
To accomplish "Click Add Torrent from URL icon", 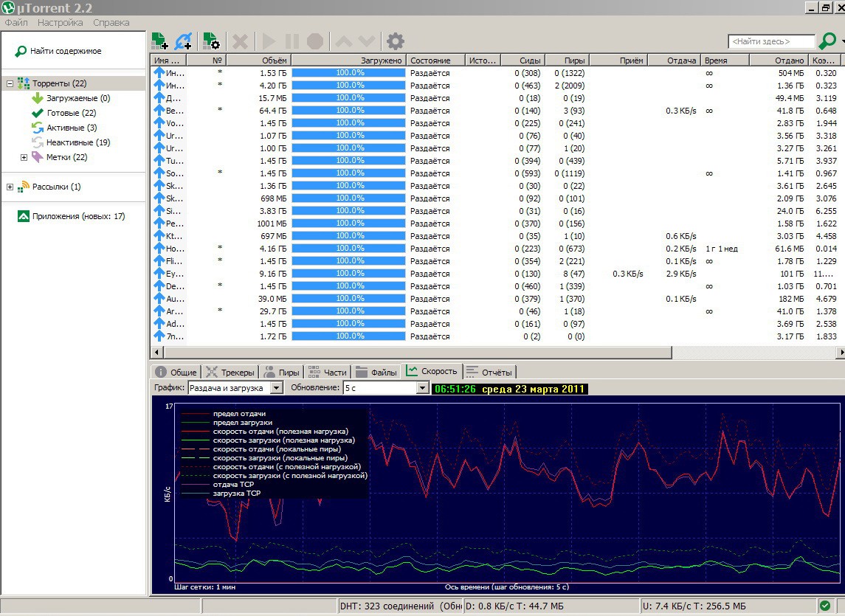I will pyautogui.click(x=183, y=41).
